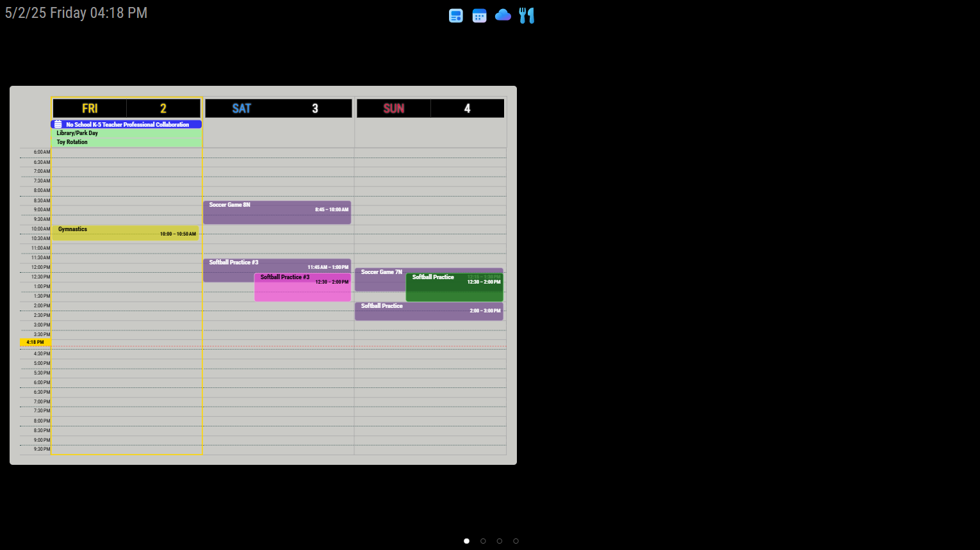The width and height of the screenshot is (980, 550).
Task: Select the SUN day header
Action: [x=394, y=108]
